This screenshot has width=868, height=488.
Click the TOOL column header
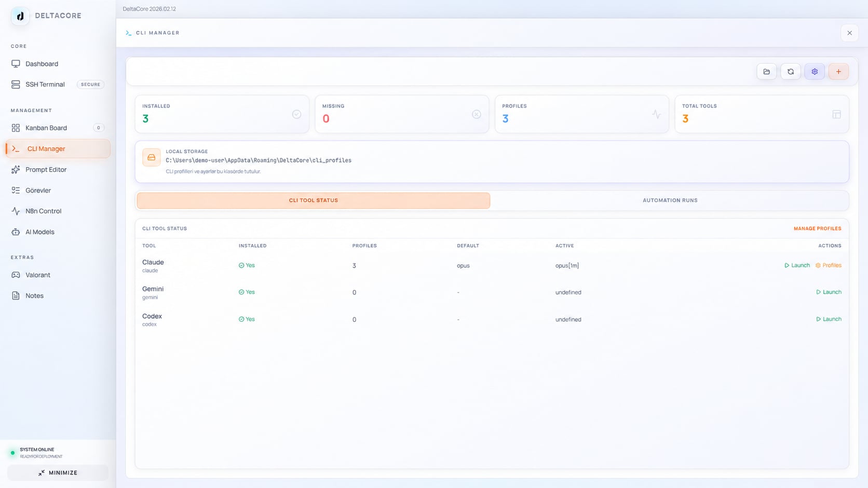(x=149, y=246)
